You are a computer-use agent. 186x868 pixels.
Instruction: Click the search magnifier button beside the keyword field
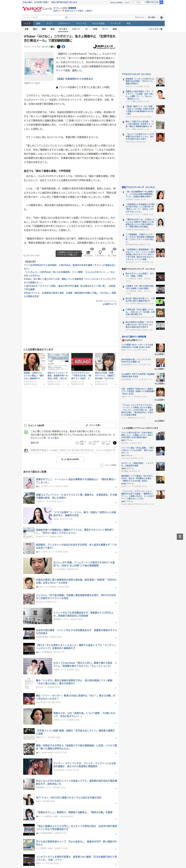tap(66, 18)
